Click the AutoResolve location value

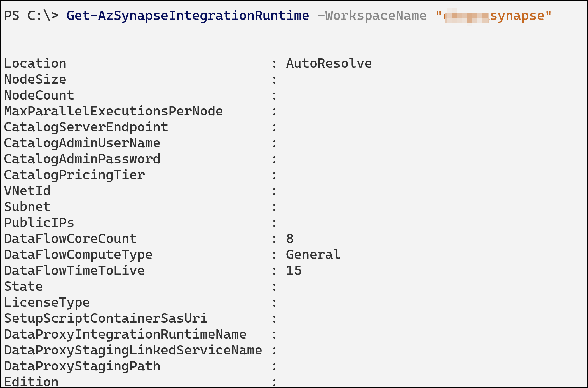329,63
